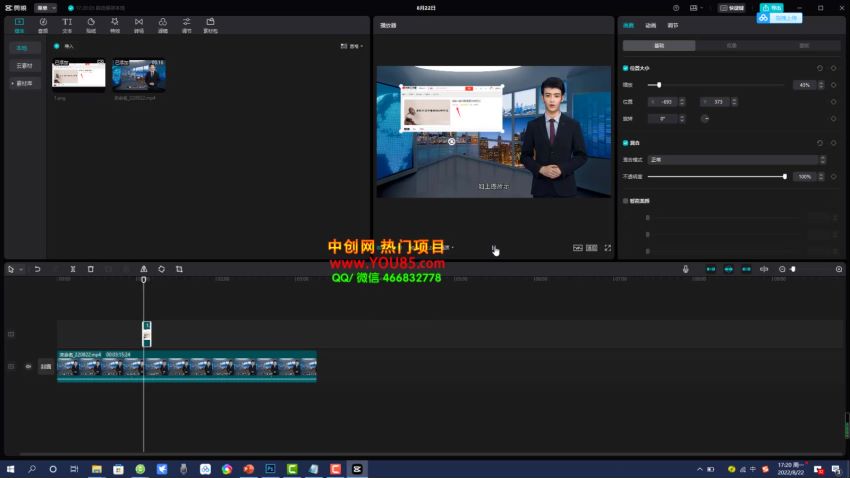Select the Basic sub-tab
This screenshot has height=478, width=850.
pyautogui.click(x=659, y=46)
